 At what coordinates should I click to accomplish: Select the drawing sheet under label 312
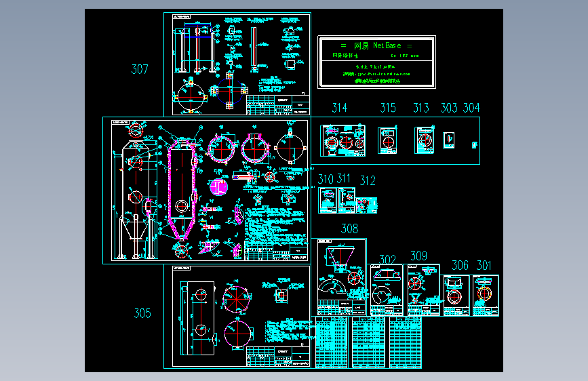point(366,205)
